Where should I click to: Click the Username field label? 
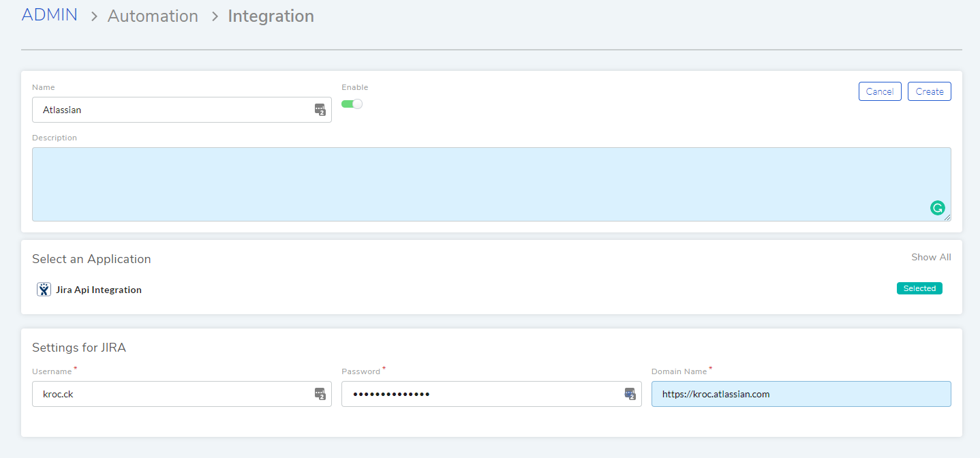coord(52,371)
